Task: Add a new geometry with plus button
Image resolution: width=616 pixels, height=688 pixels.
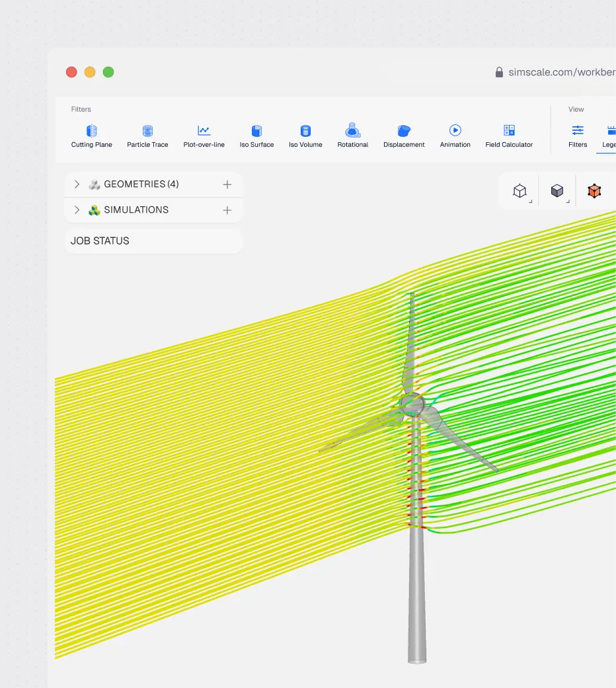Action: [x=227, y=185]
